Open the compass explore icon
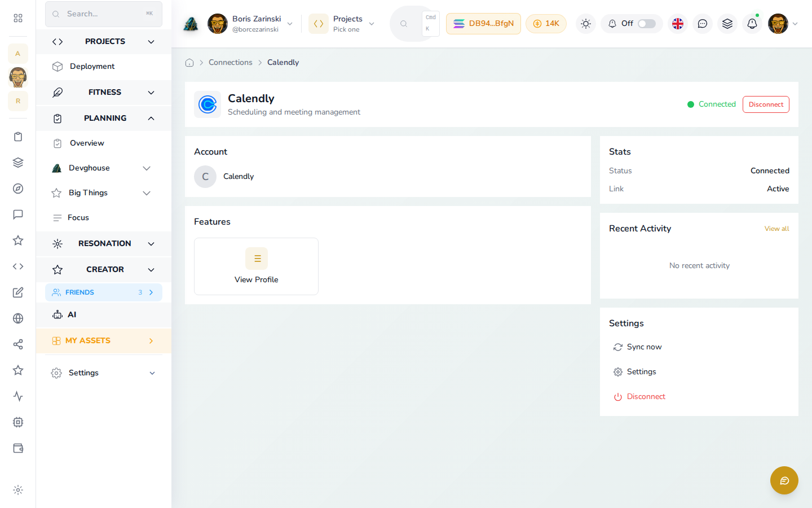 tap(18, 189)
